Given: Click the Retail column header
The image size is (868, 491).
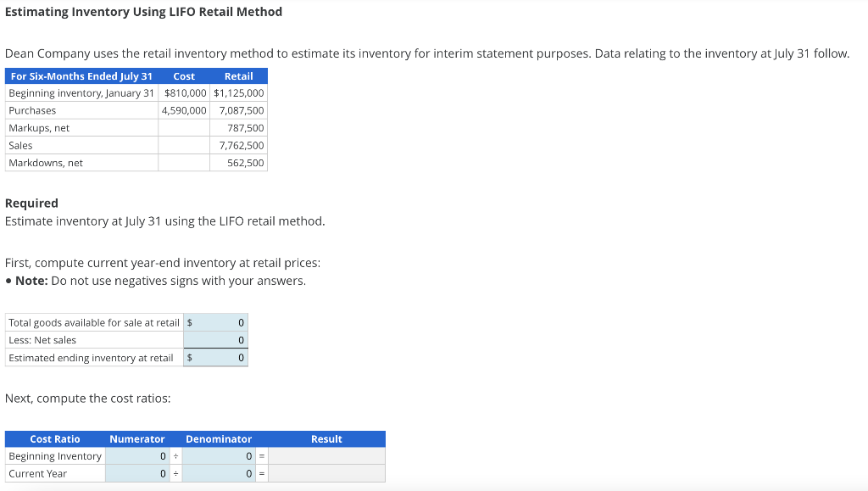Looking at the screenshot, I should [239, 75].
